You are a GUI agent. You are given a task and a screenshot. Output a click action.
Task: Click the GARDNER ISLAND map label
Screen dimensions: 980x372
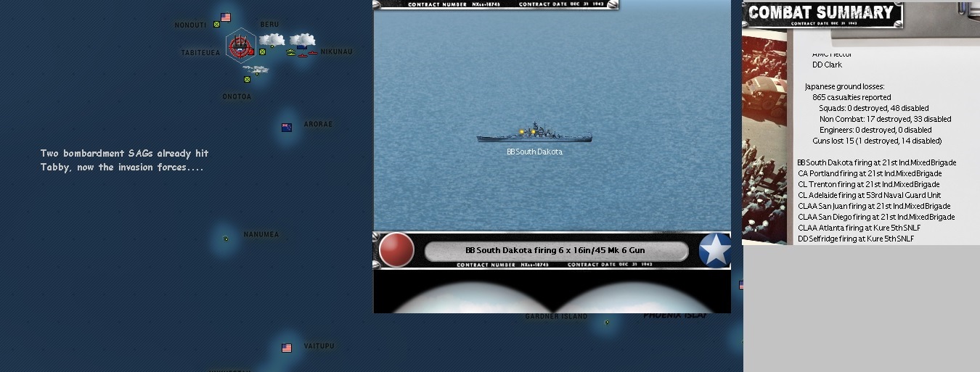pyautogui.click(x=556, y=316)
